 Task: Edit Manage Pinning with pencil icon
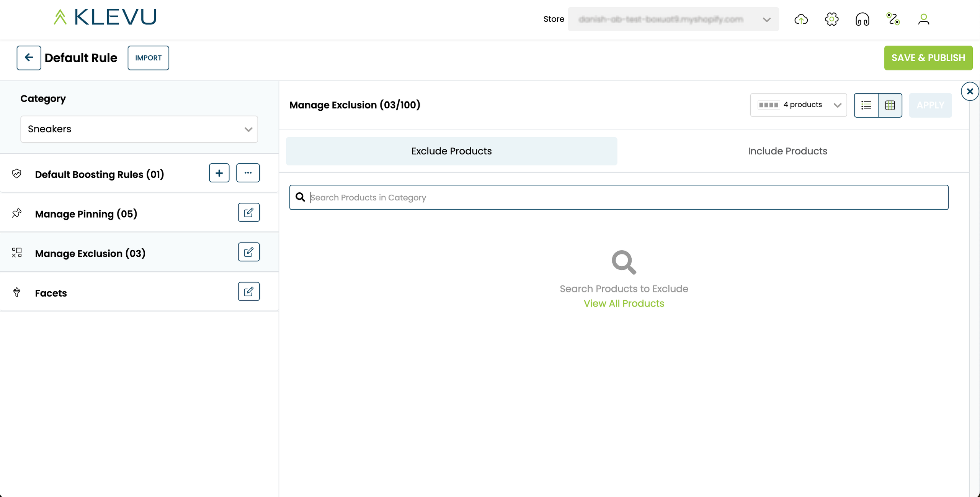coord(248,212)
